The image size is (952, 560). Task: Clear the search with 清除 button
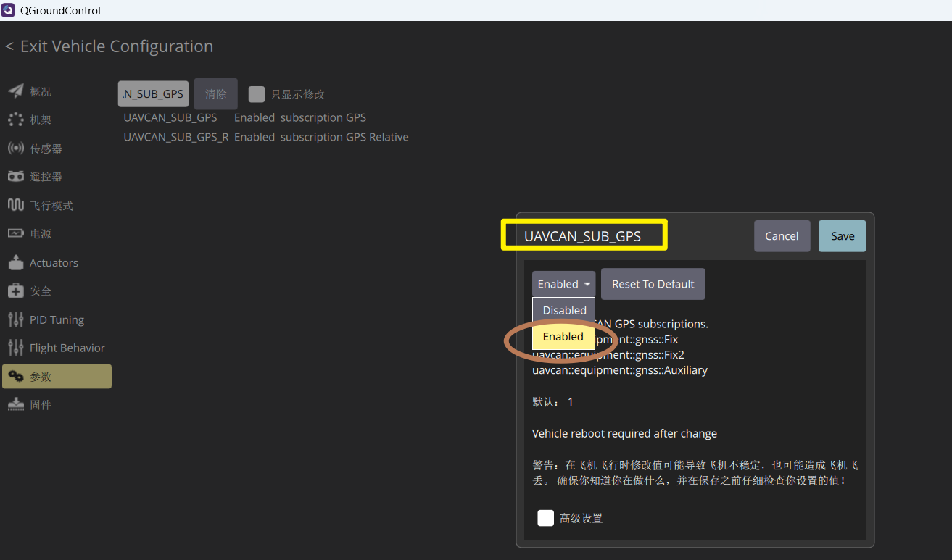[215, 94]
